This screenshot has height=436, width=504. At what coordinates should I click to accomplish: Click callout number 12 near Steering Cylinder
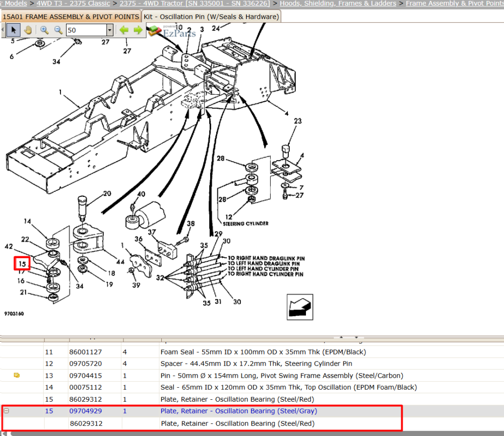click(228, 217)
